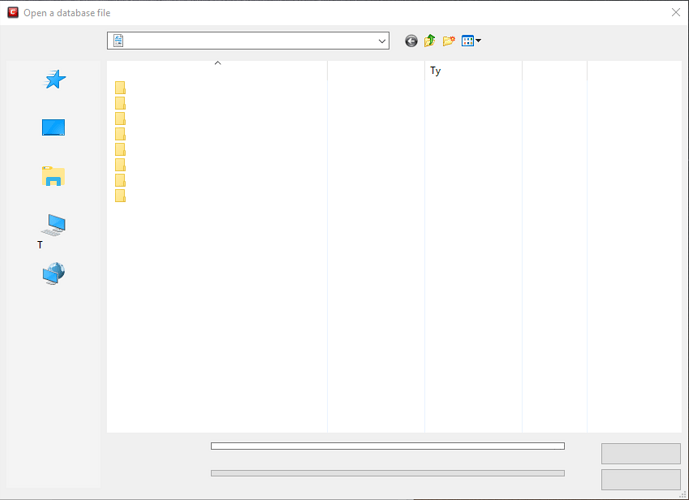Focus the file name input field
This screenshot has height=500, width=689.
[388, 446]
